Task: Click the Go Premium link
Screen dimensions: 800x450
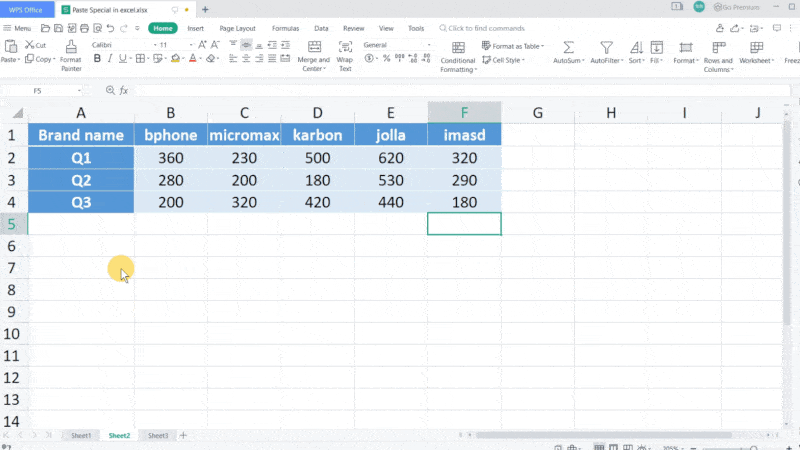Action: click(737, 7)
